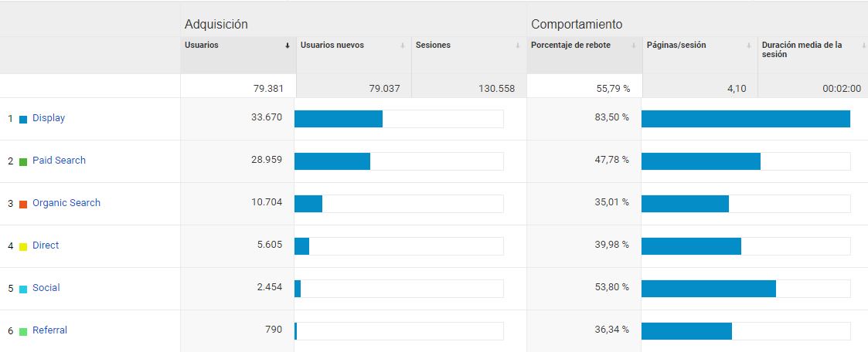Click Paid Search users value 28.959
This screenshot has width=868, height=352.
[266, 160]
